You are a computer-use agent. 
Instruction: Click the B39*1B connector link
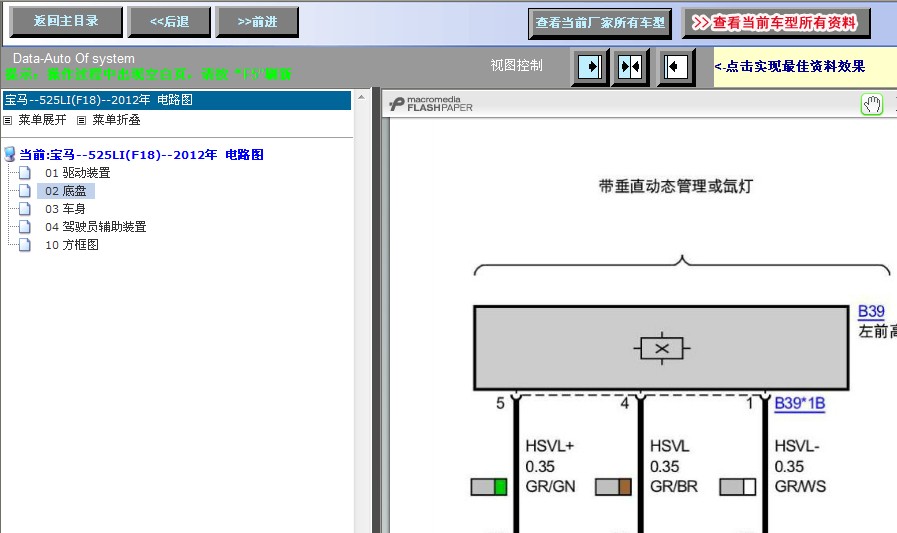pos(799,403)
